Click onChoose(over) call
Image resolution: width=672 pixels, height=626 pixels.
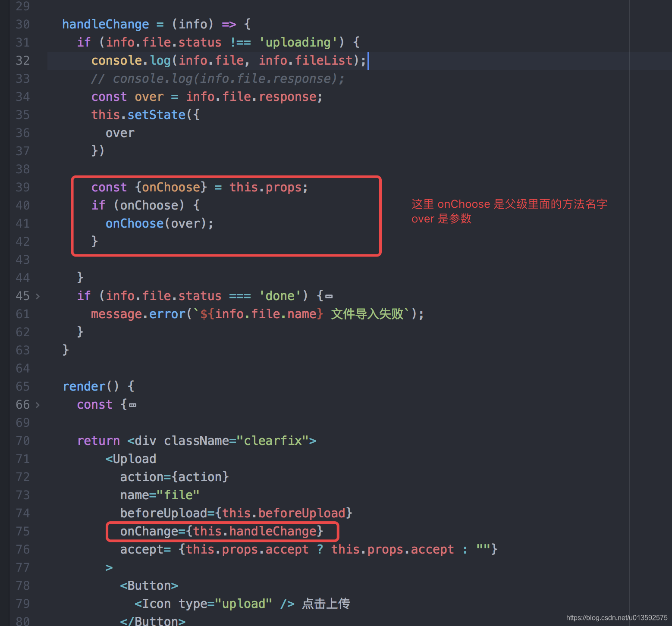coord(160,223)
